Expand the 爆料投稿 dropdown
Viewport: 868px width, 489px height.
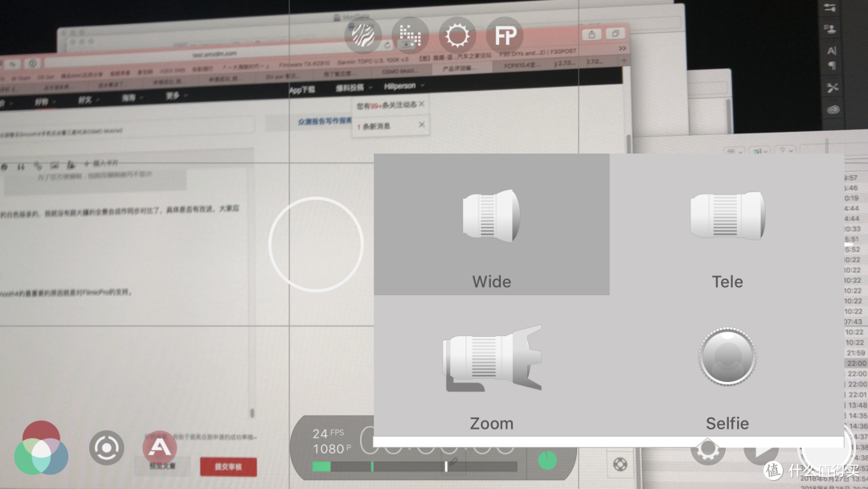tap(354, 88)
